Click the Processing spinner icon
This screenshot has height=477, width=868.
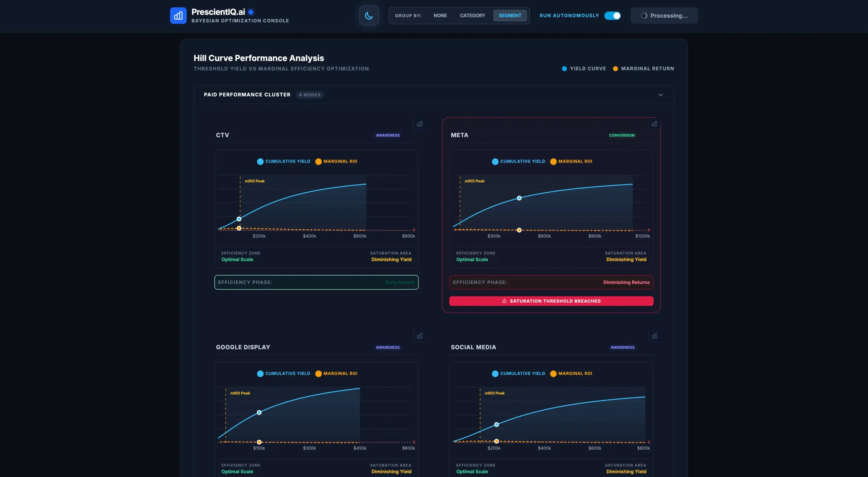[x=644, y=16]
